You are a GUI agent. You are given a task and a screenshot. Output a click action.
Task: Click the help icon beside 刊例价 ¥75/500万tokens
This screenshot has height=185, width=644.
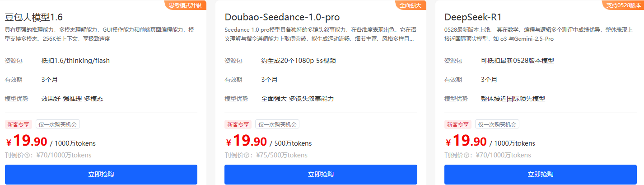tap(247, 155)
